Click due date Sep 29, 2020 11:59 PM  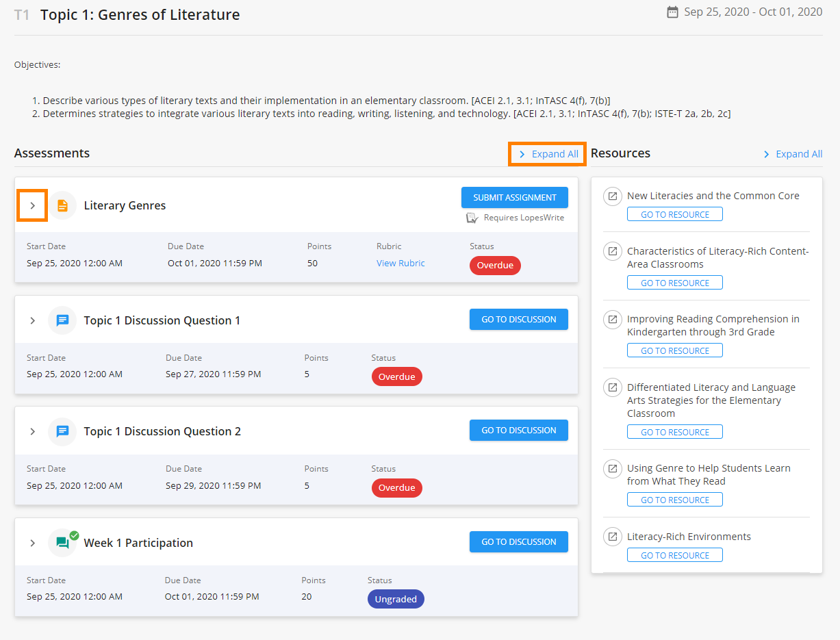click(x=213, y=485)
